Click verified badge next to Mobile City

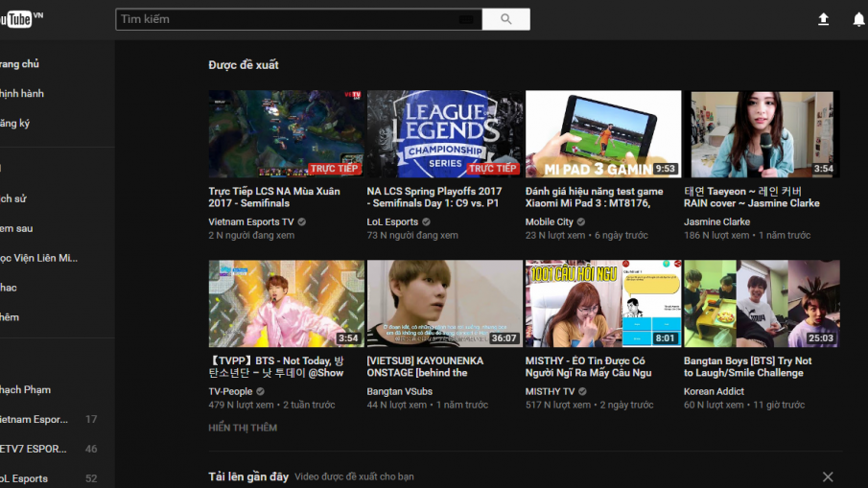(x=580, y=221)
